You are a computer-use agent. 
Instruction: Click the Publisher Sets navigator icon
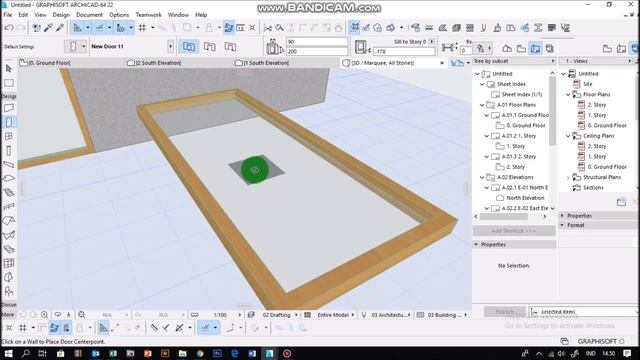click(x=549, y=49)
